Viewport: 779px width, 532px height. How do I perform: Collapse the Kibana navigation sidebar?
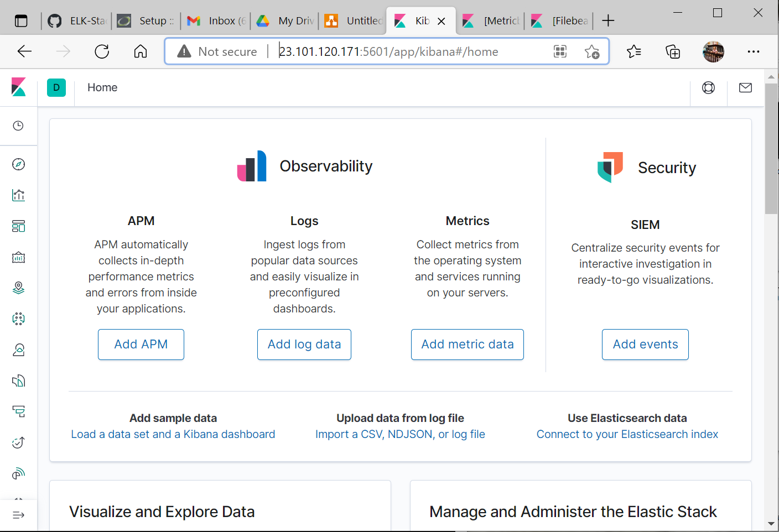(18, 515)
